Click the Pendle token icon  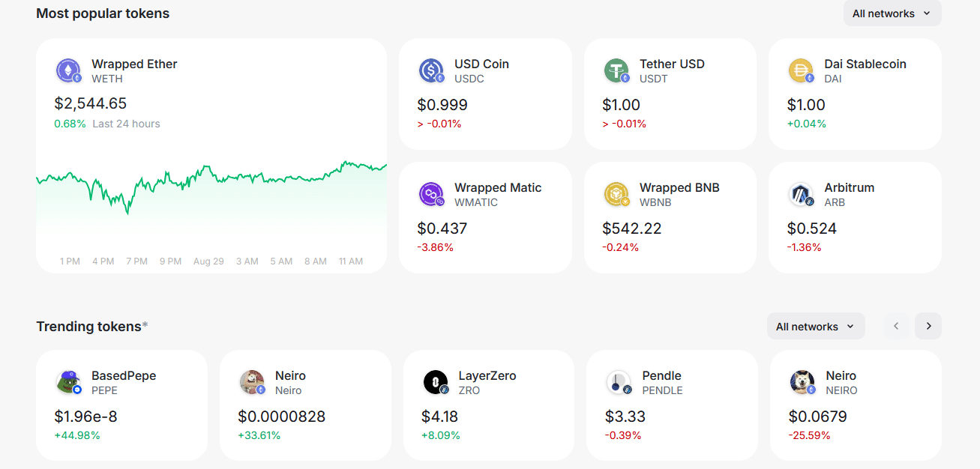619,382
